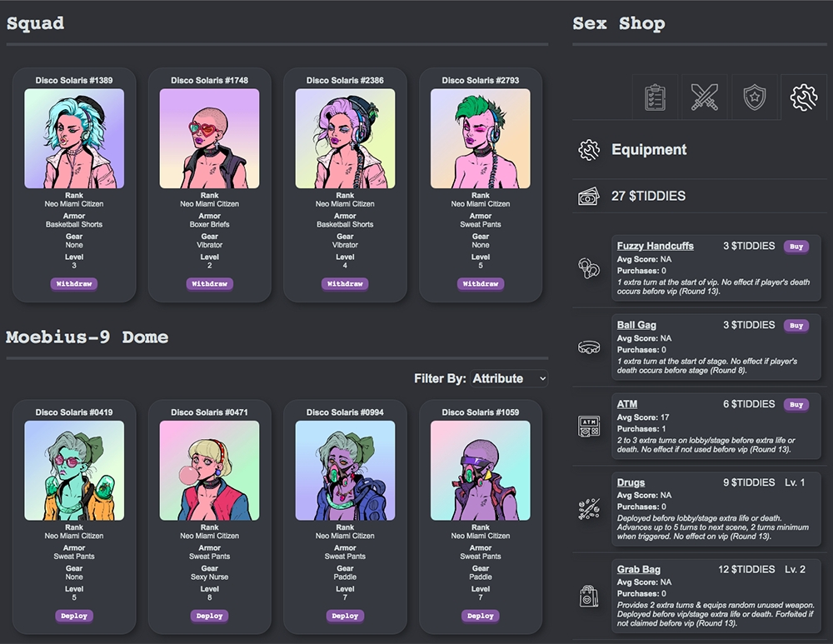This screenshot has width=833, height=644.
Task: Click the Ball Gag item icon
Action: [x=589, y=347]
